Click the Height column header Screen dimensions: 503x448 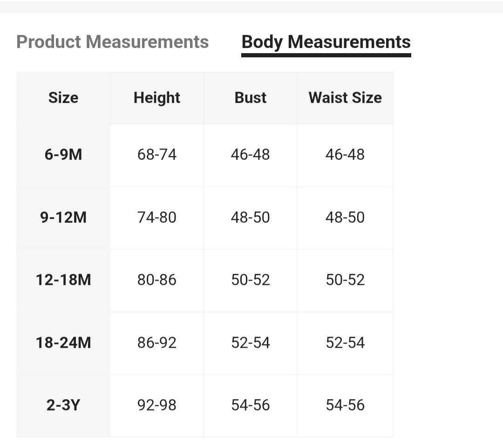[x=157, y=98]
